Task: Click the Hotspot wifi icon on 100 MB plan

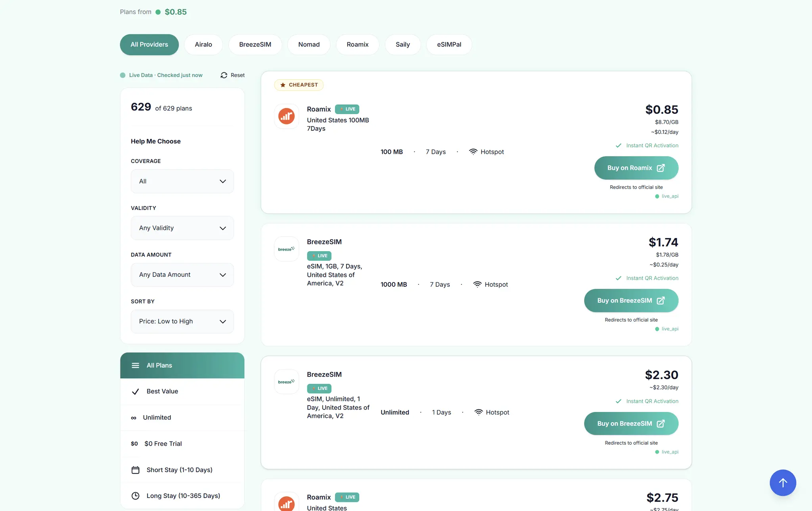Action: (x=473, y=152)
